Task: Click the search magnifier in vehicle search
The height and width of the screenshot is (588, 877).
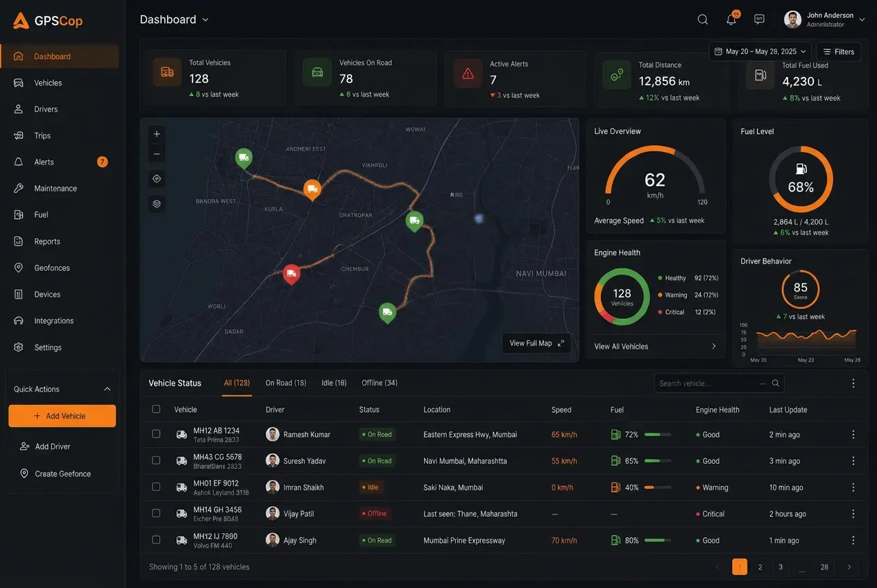Action: pyautogui.click(x=776, y=383)
